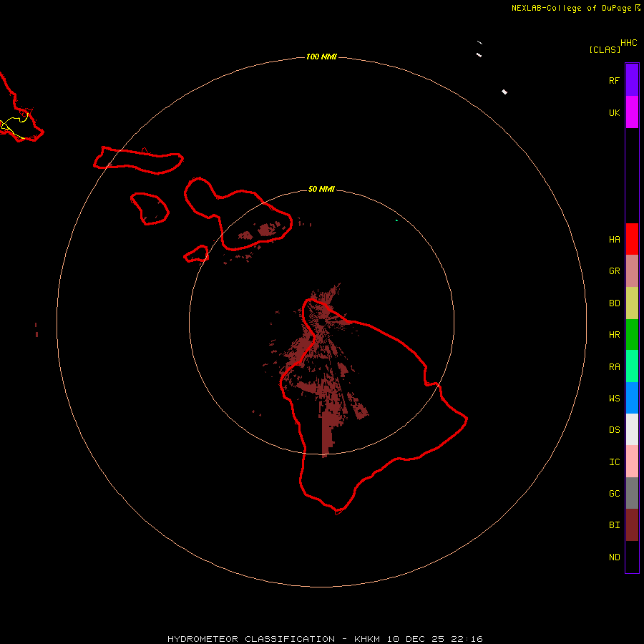The height and width of the screenshot is (644, 644).
Task: Click the NEXLAB-College of DuPage credit text
Action: pyautogui.click(x=571, y=8)
